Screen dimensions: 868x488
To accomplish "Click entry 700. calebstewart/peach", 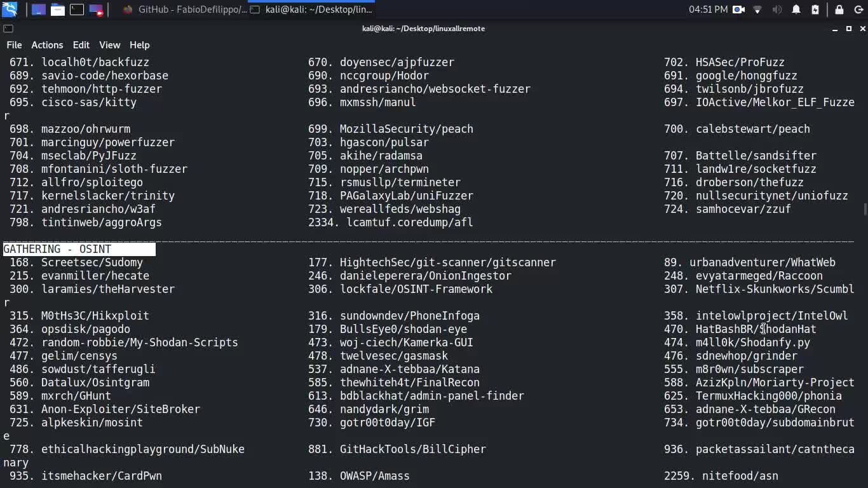I will tap(737, 129).
